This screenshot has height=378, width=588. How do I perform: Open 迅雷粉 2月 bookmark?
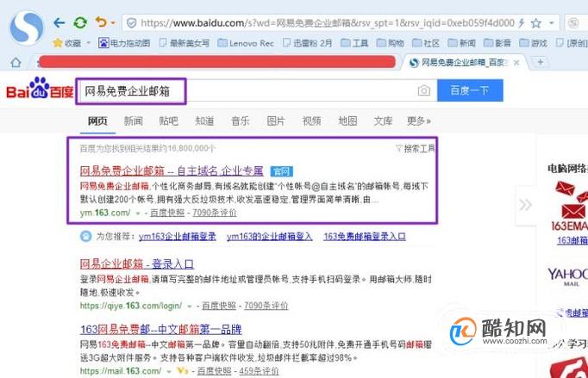308,43
